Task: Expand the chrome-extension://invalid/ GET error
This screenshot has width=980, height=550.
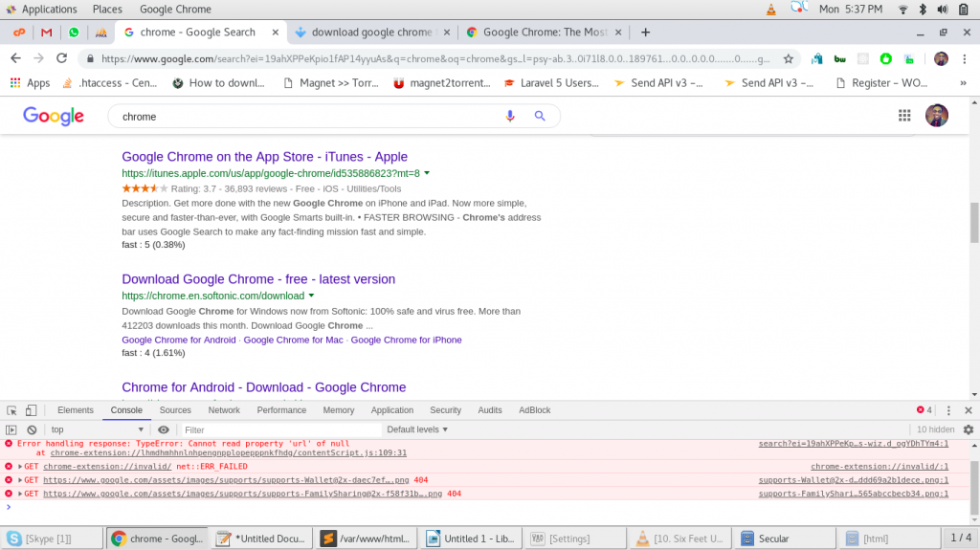Action: pos(20,466)
